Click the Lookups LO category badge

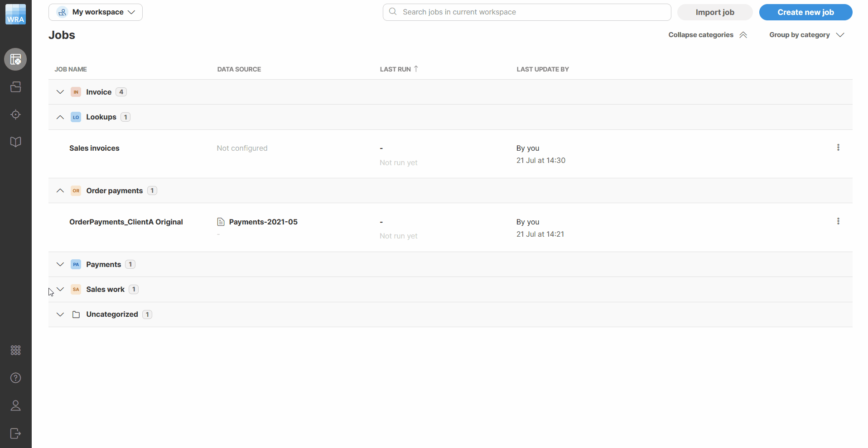click(76, 117)
